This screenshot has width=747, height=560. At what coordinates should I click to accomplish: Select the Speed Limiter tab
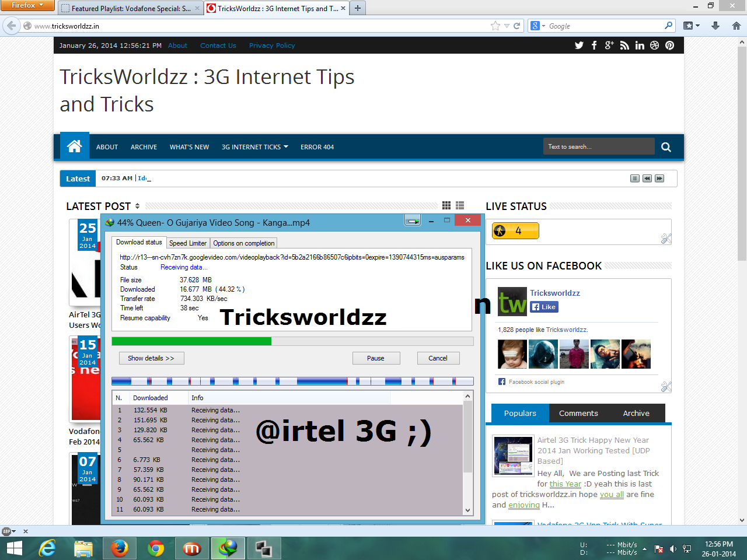coord(188,243)
